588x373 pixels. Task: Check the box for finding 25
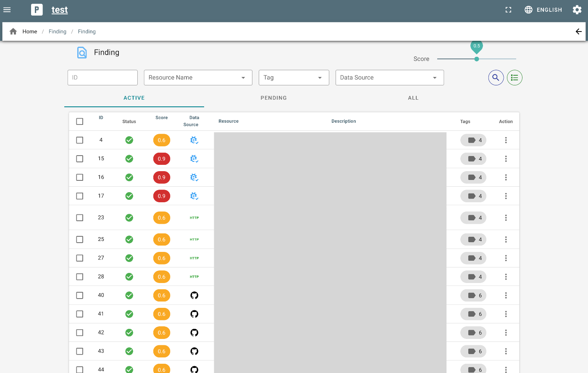tap(80, 239)
